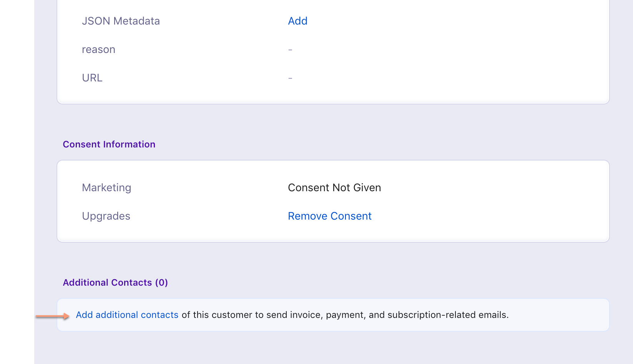Click the reason field label
Image resolution: width=633 pixels, height=364 pixels.
tap(98, 50)
